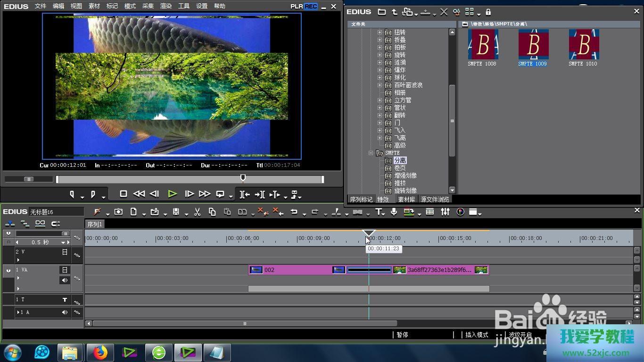Select the SMPTE 1010 transition thumbnail
This screenshot has height=362, width=644.
click(x=584, y=44)
